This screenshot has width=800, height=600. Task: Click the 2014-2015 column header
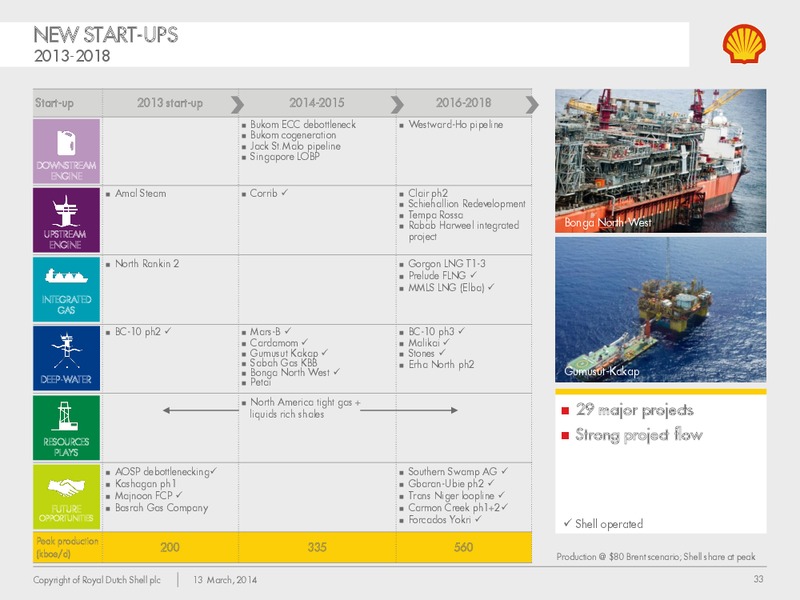317,103
